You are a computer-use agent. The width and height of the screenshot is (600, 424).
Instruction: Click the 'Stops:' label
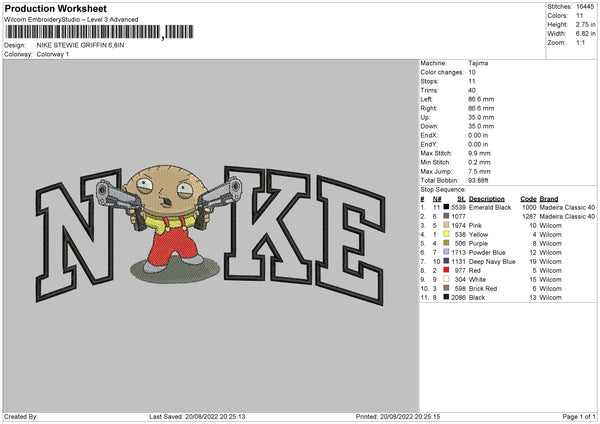click(429, 81)
